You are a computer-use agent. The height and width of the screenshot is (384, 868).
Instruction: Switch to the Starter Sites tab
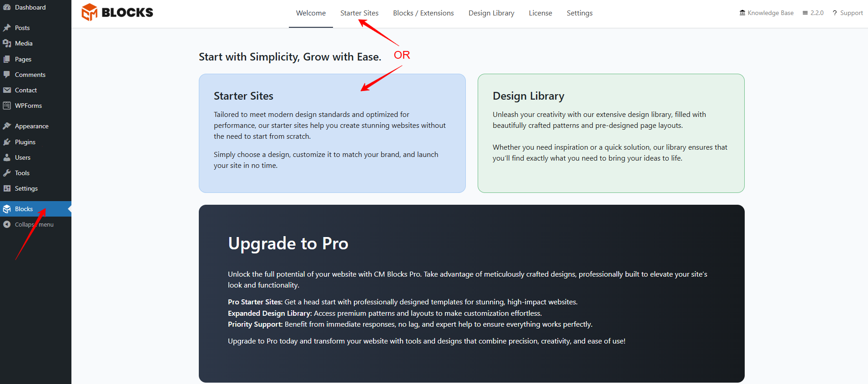[x=359, y=13]
